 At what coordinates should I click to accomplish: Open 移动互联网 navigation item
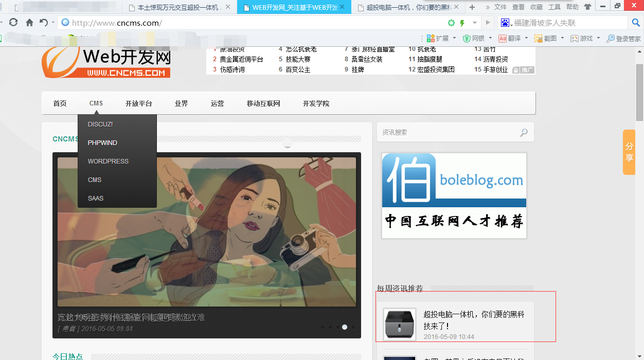pyautogui.click(x=263, y=103)
